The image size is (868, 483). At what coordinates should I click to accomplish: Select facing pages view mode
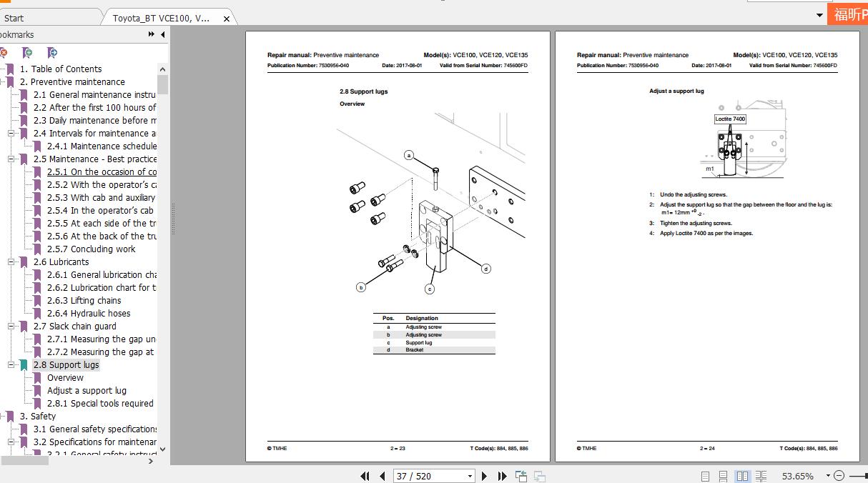click(742, 476)
